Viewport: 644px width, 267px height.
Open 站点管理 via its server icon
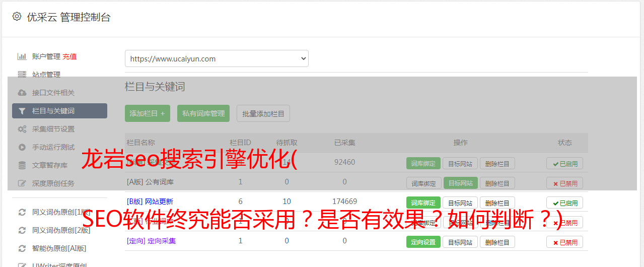pos(22,75)
